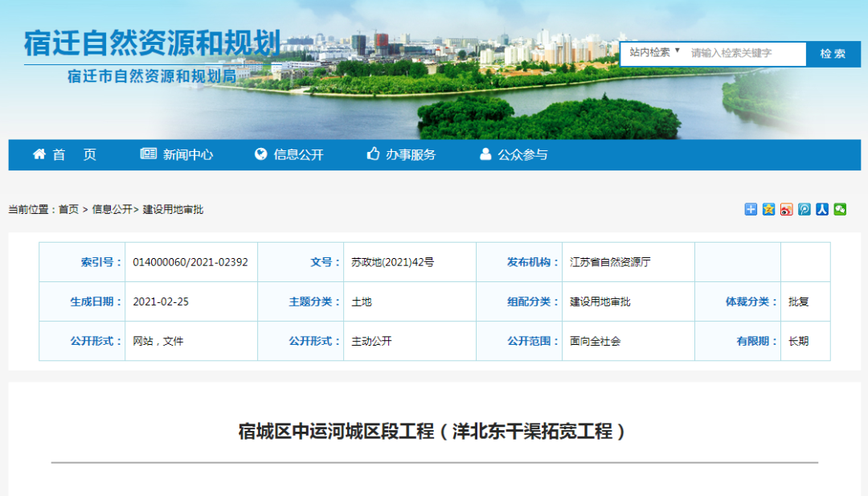This screenshot has width=868, height=496.
Task: Open the 办事服务 menu item
Action: pos(411,154)
